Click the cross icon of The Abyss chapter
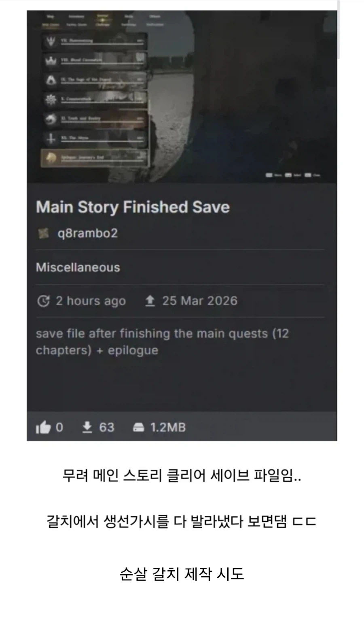364x635 pixels. coord(51,139)
